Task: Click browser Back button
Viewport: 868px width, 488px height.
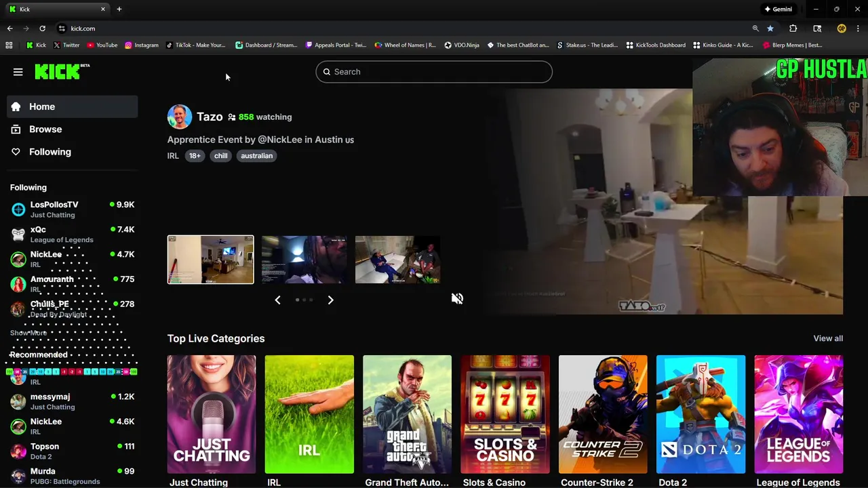Action: (9, 28)
